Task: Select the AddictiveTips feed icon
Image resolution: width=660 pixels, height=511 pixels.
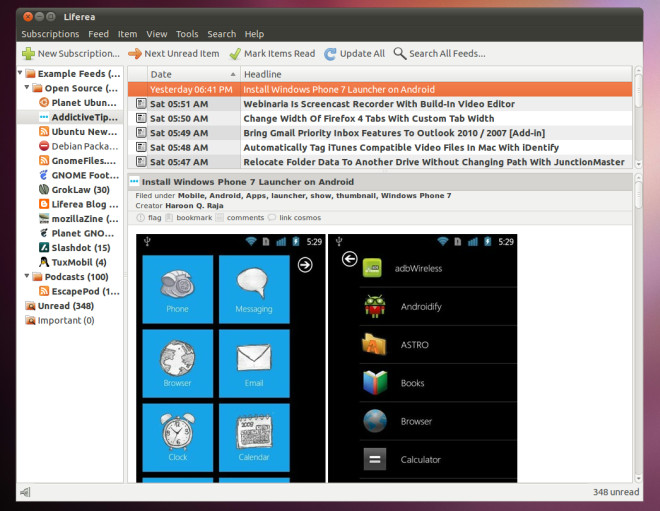Action: [44, 117]
